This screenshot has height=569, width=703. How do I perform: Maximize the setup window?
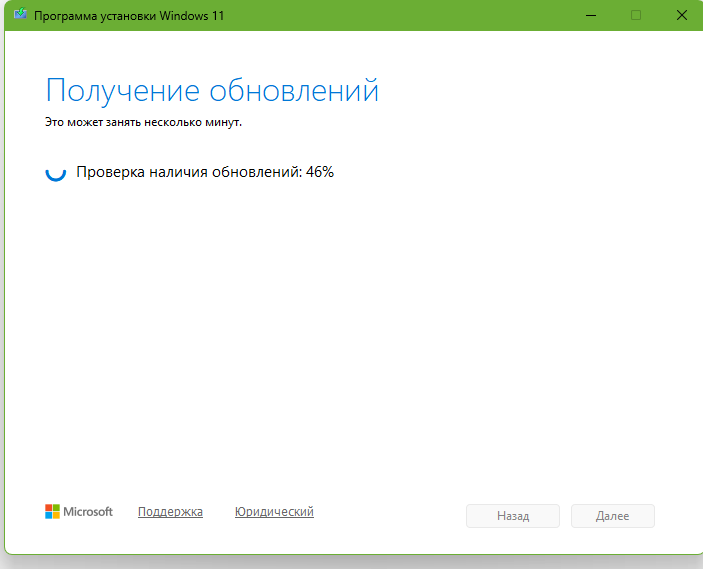coord(636,15)
